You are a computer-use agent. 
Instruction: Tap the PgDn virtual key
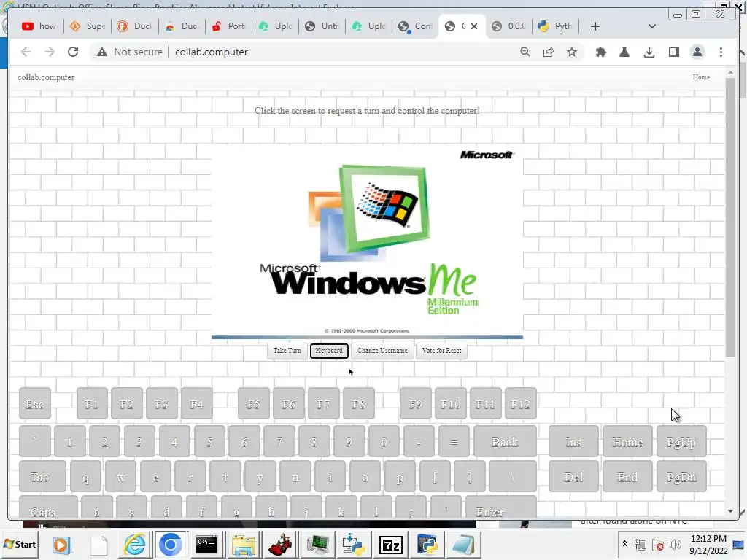[x=681, y=477]
